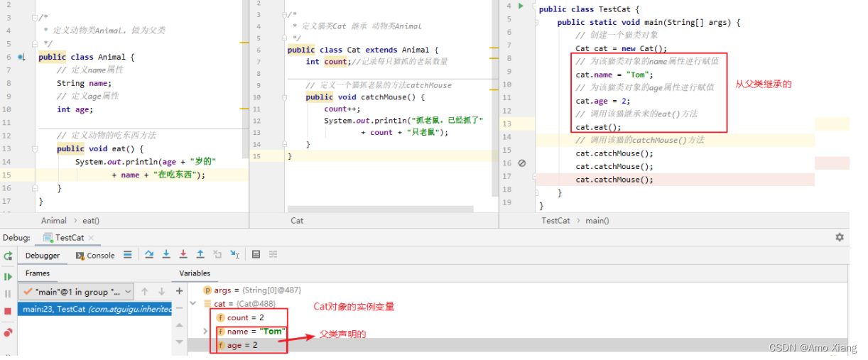Collapse the cat = {Cat@488} node
868x360 pixels.
[193, 304]
